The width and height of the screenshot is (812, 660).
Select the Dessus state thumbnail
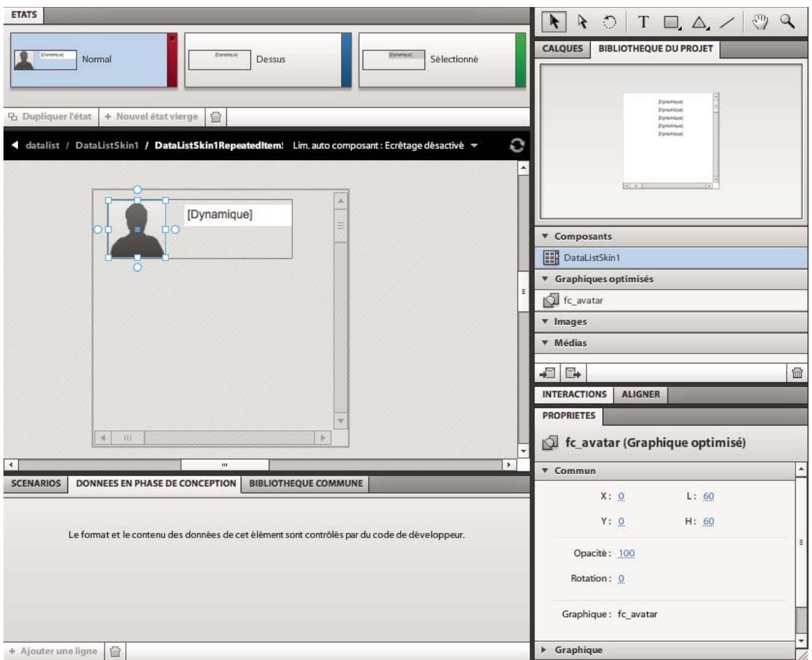click(268, 60)
